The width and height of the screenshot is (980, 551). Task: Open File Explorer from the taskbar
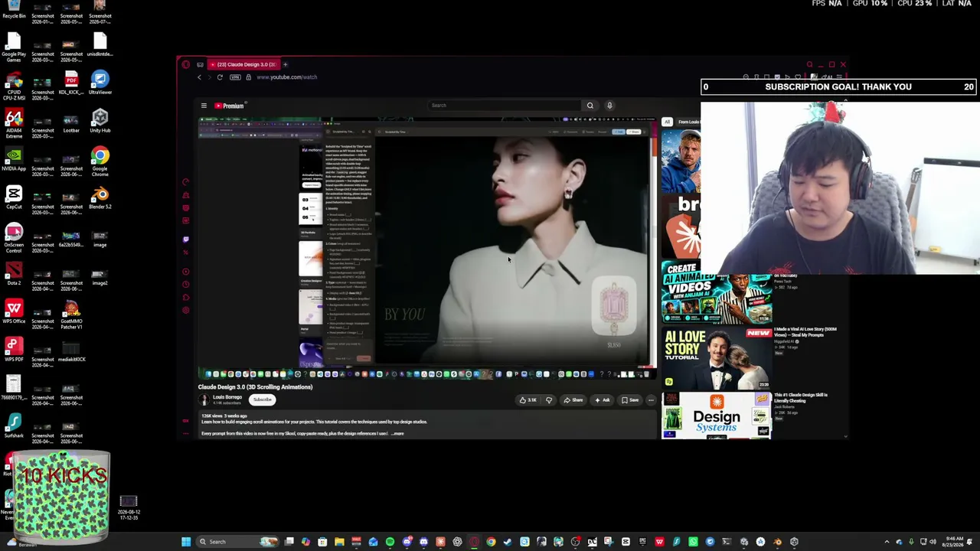click(x=339, y=542)
